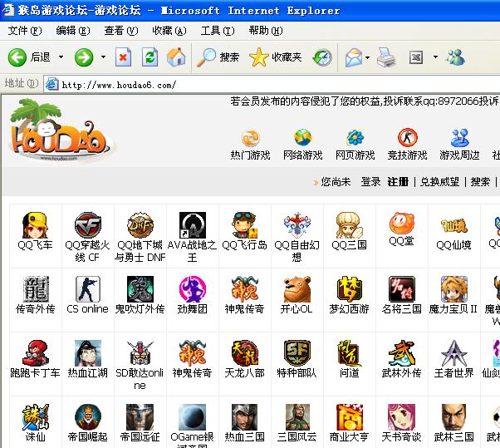The width and height of the screenshot is (500, 448).
Task: Open CS online game icon
Action: [88, 289]
